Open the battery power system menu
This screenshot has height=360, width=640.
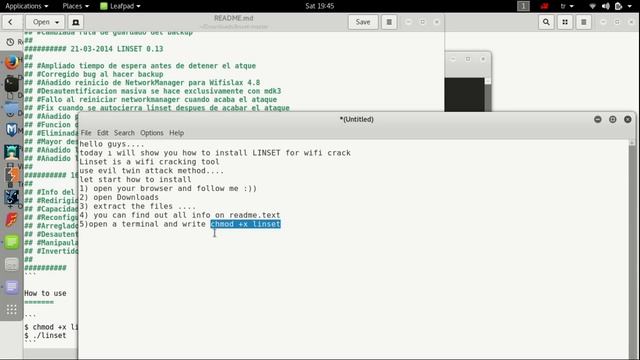pos(618,6)
